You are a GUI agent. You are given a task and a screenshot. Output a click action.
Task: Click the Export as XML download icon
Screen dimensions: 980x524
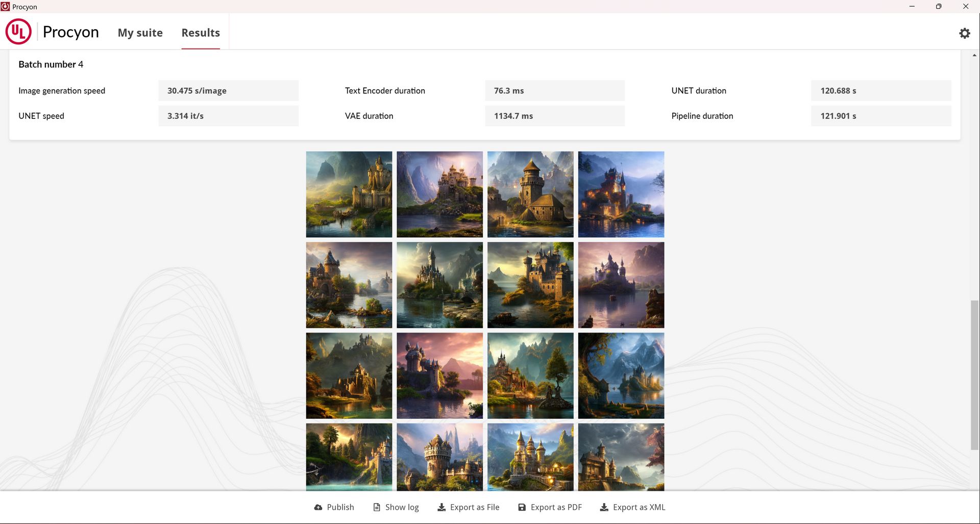point(604,507)
